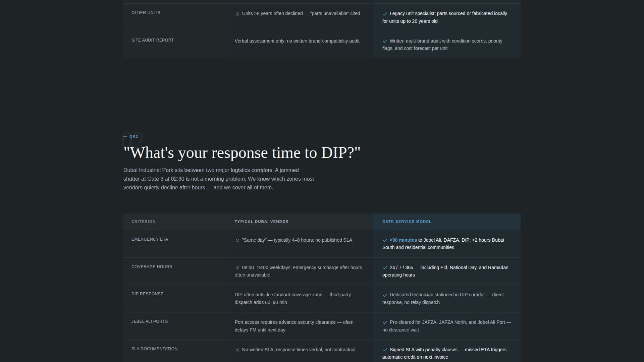Click the X icon beside '"Same day" — typically 4–8 hours'
The height and width of the screenshot is (362, 644).
pos(237,240)
